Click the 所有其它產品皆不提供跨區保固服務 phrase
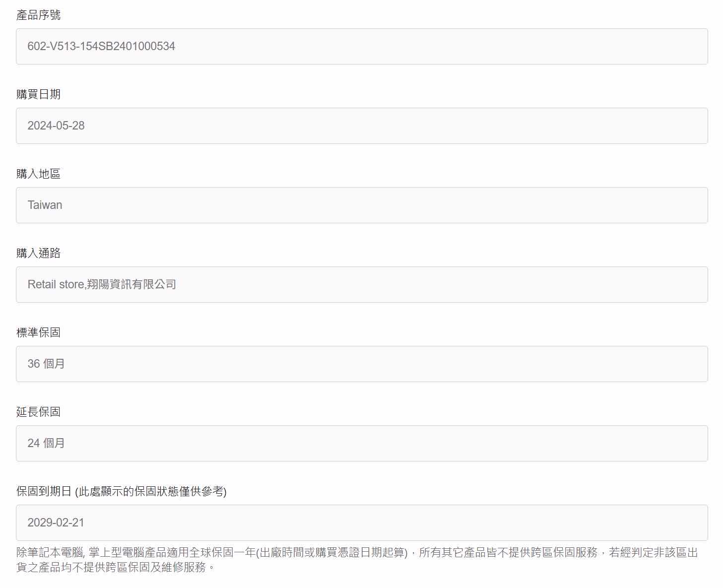This screenshot has height=588, width=723. click(508, 552)
